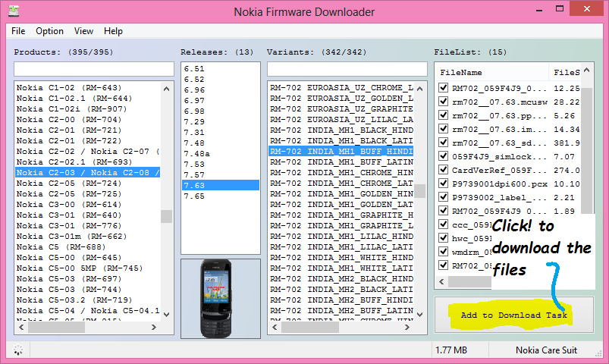Select release 7.65
This screenshot has width=609, height=364.
221,196
